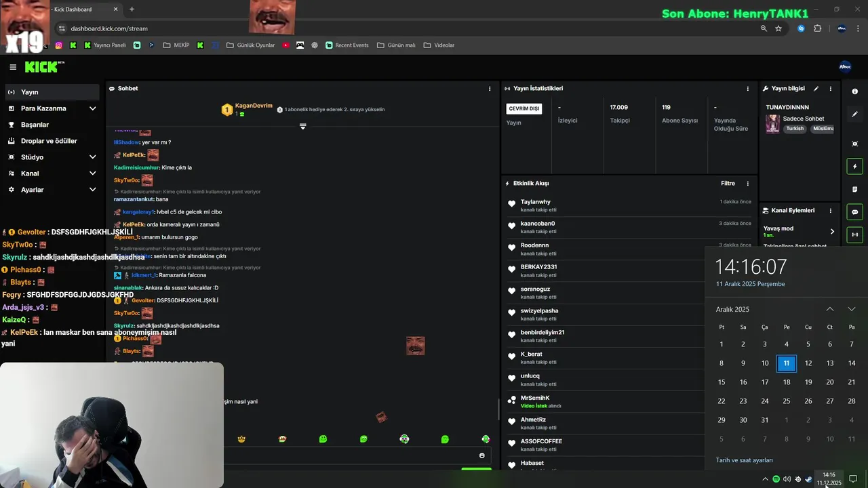Select kaancoban0 follow event
868x488 pixels.
tap(629, 227)
